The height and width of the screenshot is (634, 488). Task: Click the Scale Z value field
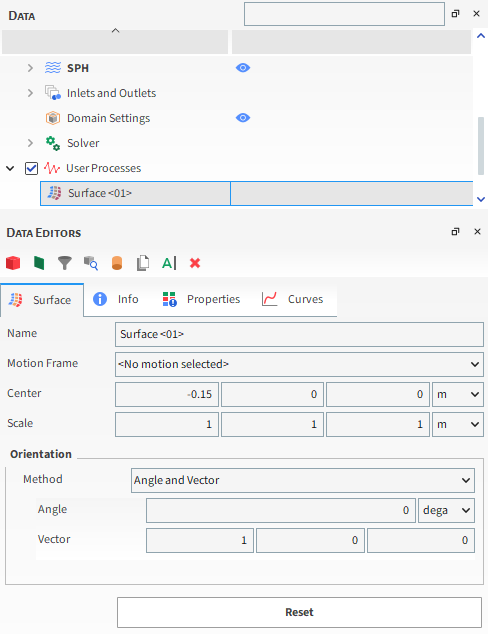click(x=378, y=424)
